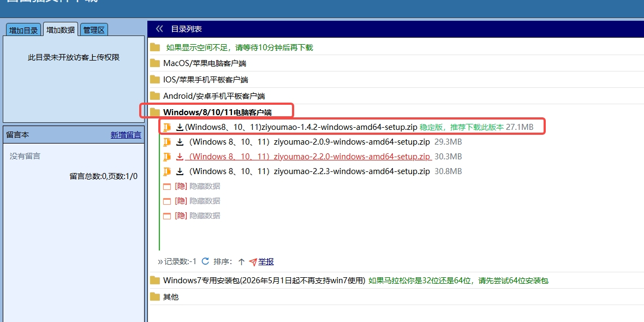Click the download icon for ziyoumao-1.4.2 zip
644x322 pixels.
(x=180, y=127)
